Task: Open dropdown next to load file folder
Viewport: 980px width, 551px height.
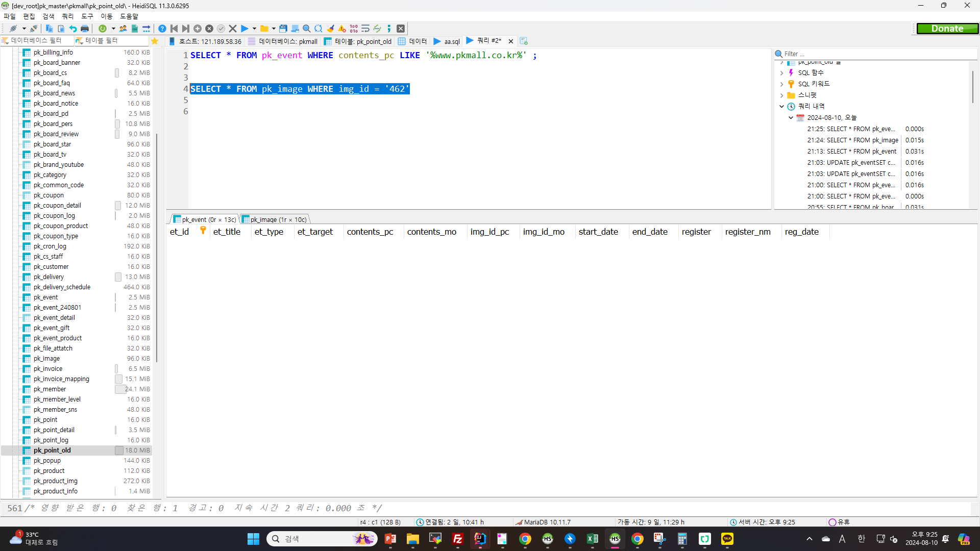Action: point(274,29)
